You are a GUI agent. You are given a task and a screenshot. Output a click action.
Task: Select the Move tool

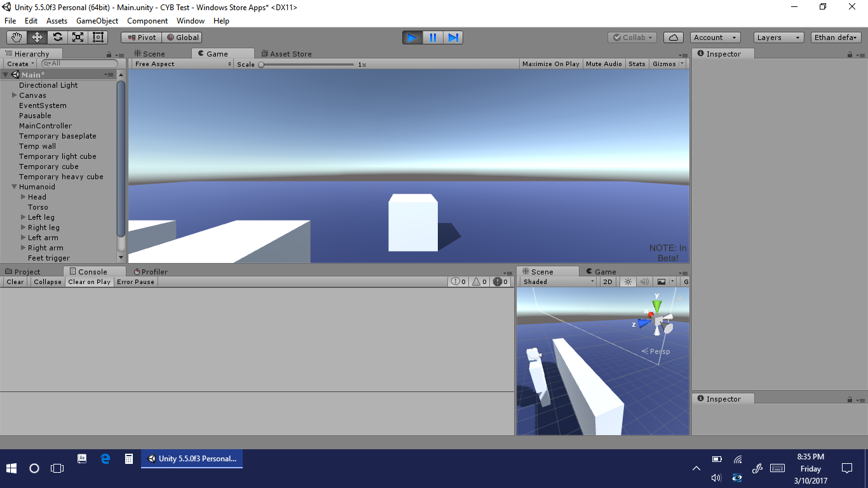tap(37, 37)
